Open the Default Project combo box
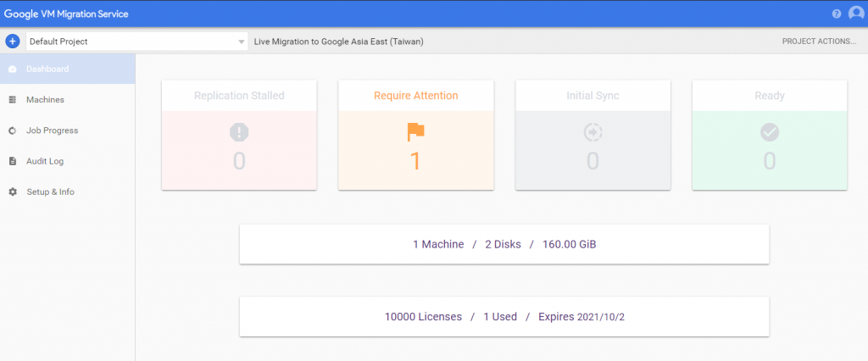The image size is (868, 361). pos(136,42)
